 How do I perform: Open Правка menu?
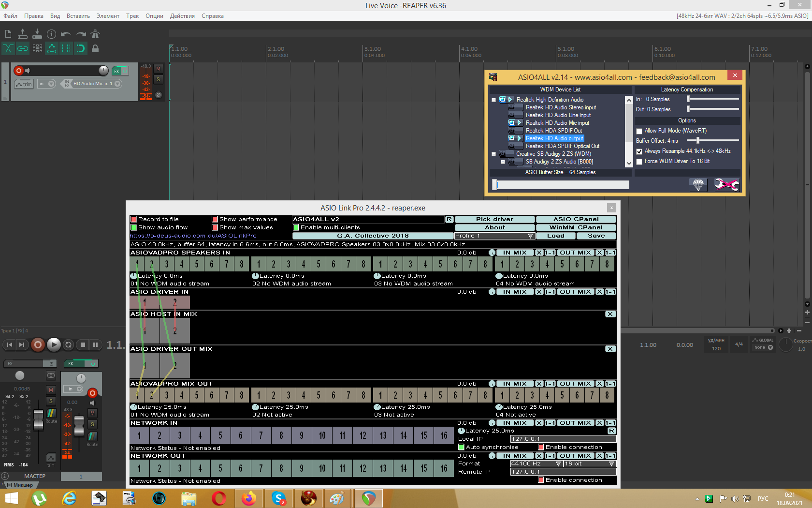pos(34,16)
